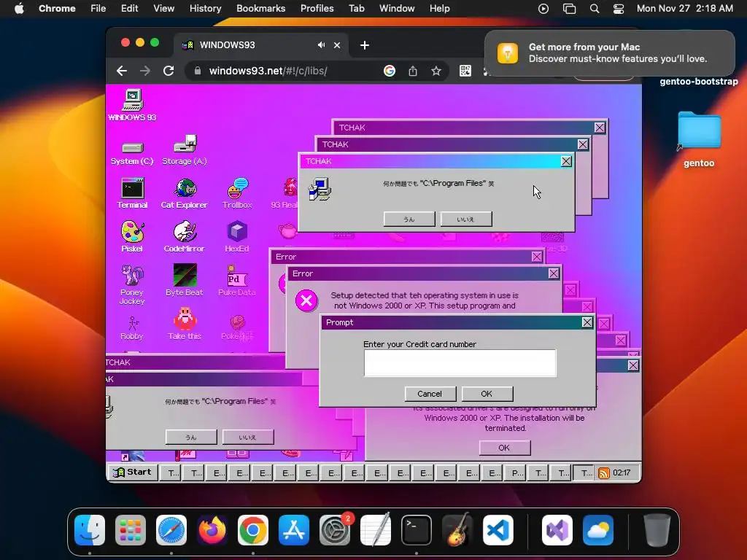Open the Bookmarks menu
This screenshot has height=560, width=747.
click(x=260, y=8)
